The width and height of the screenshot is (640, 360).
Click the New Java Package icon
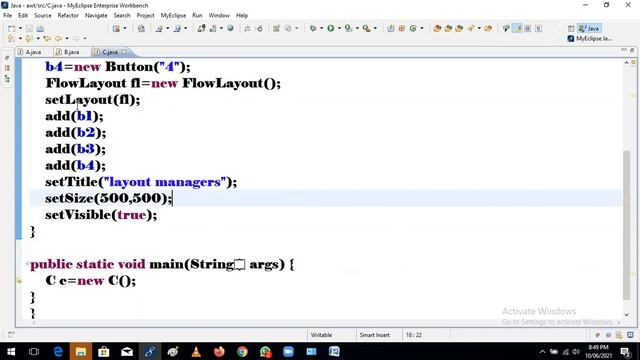click(x=402, y=28)
